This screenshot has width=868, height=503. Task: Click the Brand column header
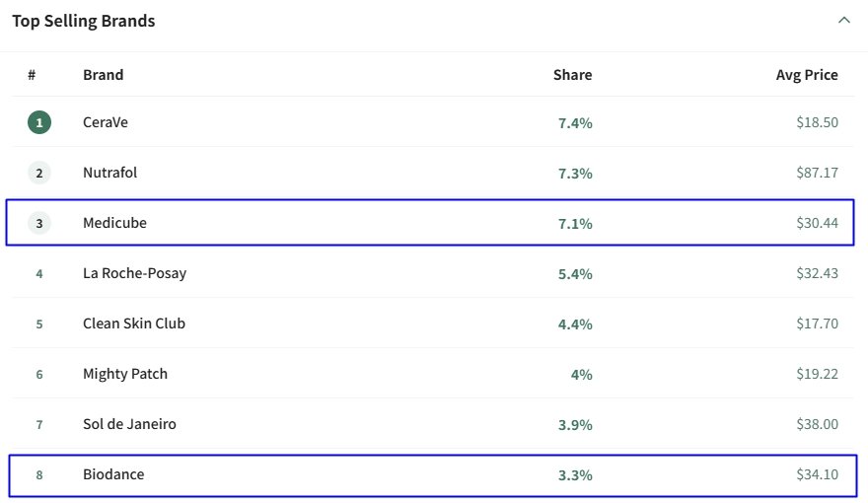(x=103, y=75)
